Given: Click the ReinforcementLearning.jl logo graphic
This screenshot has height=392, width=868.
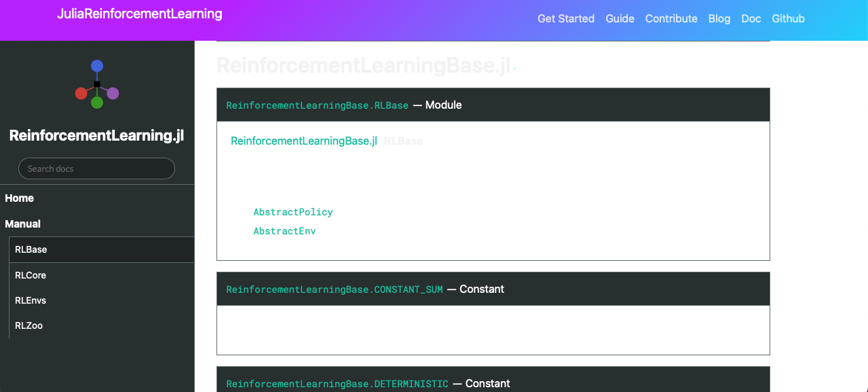Looking at the screenshot, I should 98,83.
